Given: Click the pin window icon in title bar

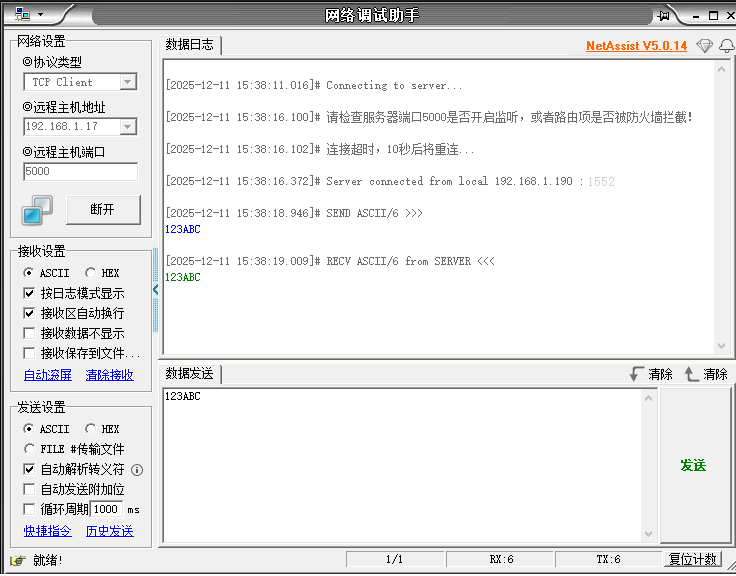Looking at the screenshot, I should click(664, 15).
